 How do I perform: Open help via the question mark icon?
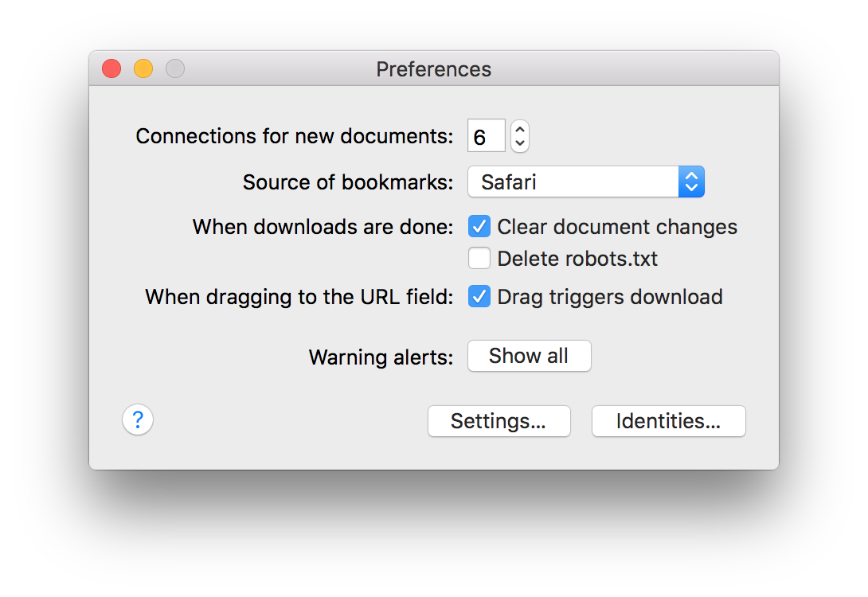coord(138,419)
